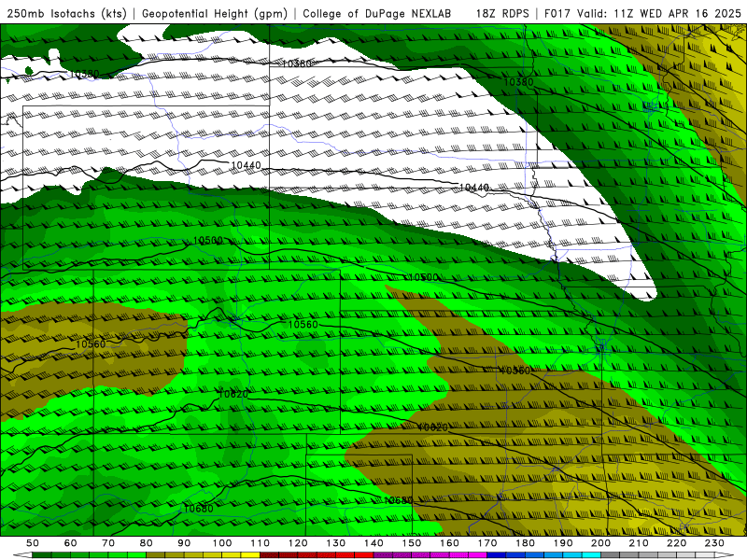Click the easternmost 10680 contour label
Screen dimensions: 747x560
[x=398, y=500]
